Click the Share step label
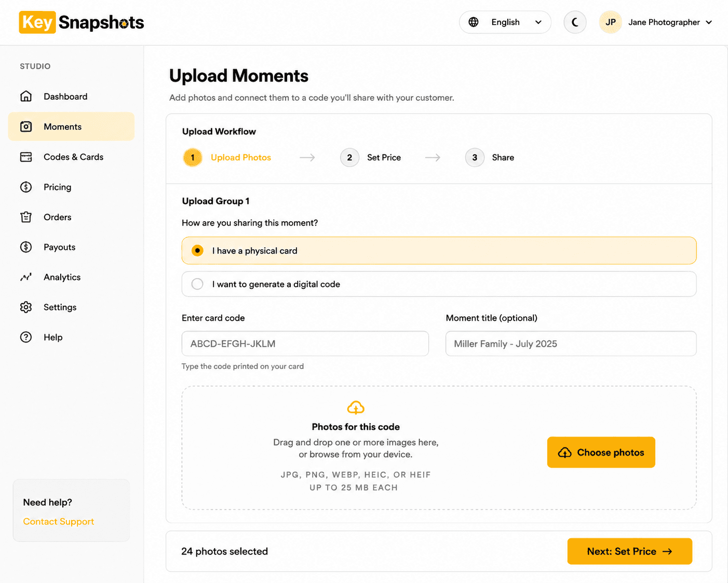 click(503, 157)
